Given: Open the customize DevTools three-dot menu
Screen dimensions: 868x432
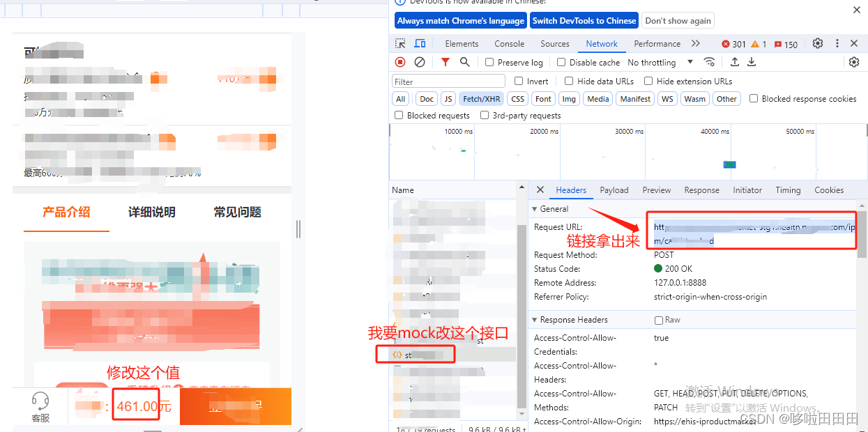Looking at the screenshot, I should coord(837,43).
